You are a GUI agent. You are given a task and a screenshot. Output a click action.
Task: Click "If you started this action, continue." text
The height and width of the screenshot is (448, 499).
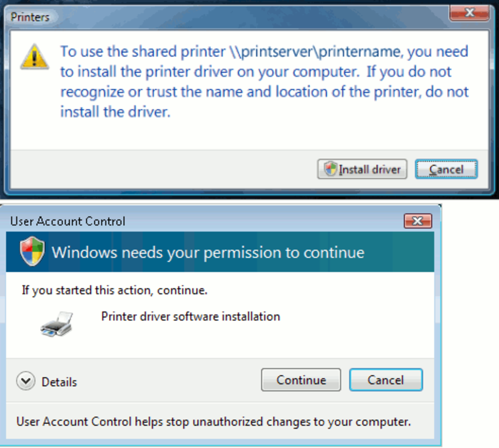point(114,291)
